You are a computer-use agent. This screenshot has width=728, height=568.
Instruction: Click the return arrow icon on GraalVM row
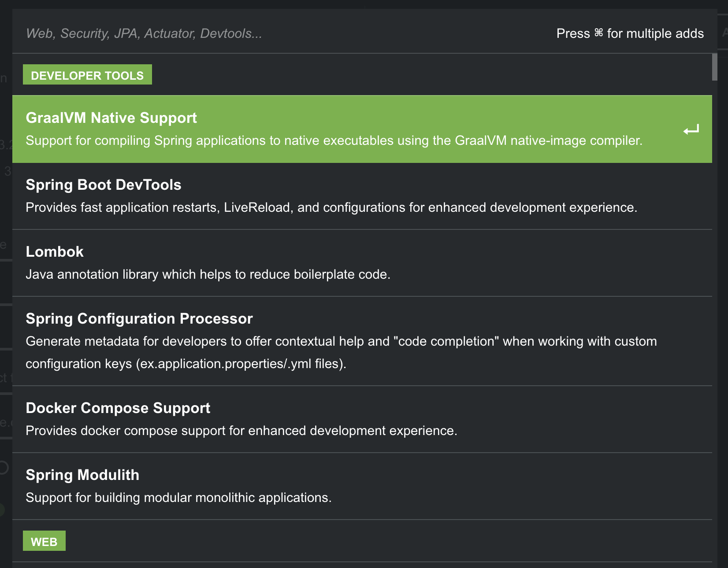point(691,130)
